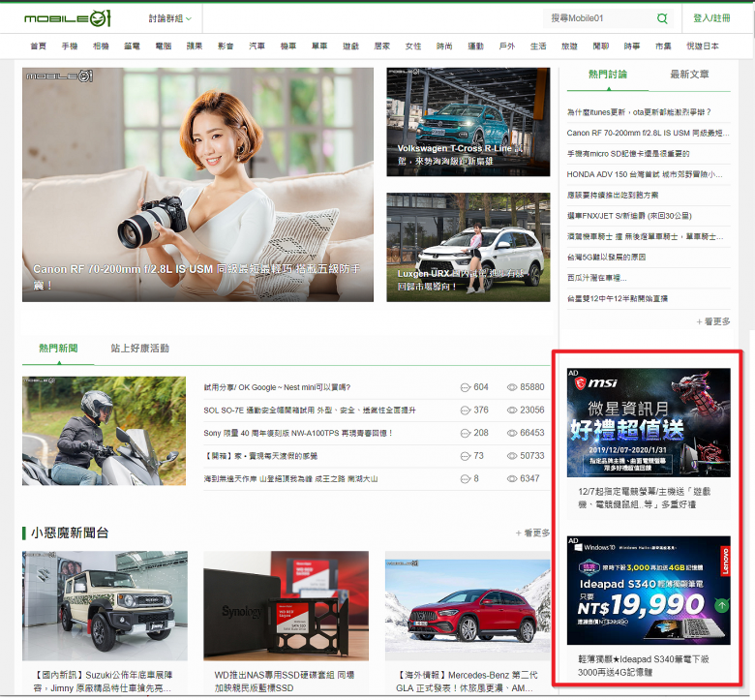Open the 【開箱】家 news link
This screenshot has width=755, height=700.
pyautogui.click(x=260, y=456)
